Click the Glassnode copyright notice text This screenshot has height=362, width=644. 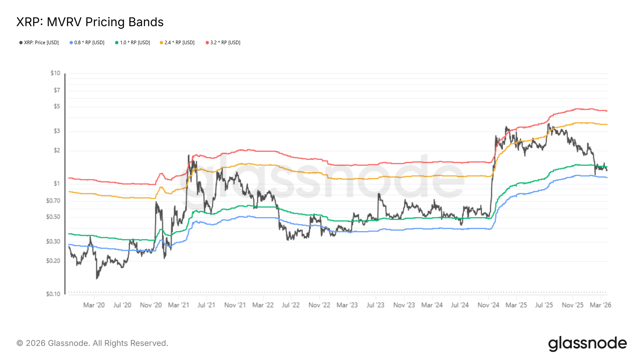pos(92,343)
